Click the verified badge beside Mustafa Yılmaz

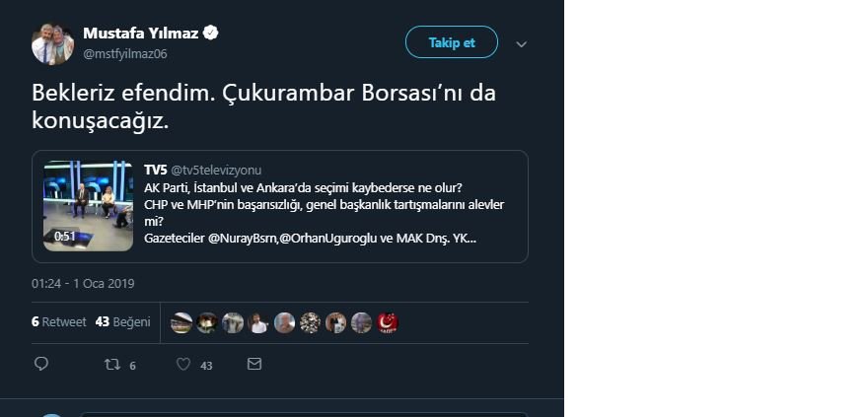(211, 34)
